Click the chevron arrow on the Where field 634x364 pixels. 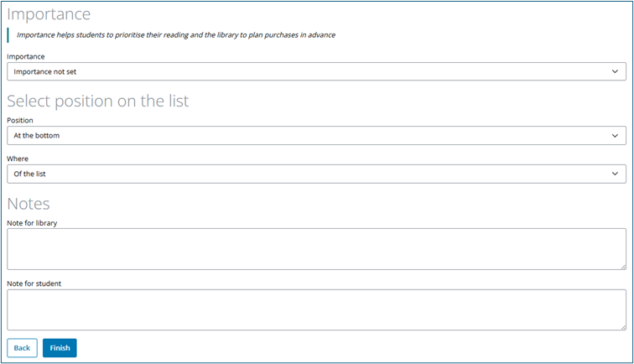pyautogui.click(x=615, y=174)
